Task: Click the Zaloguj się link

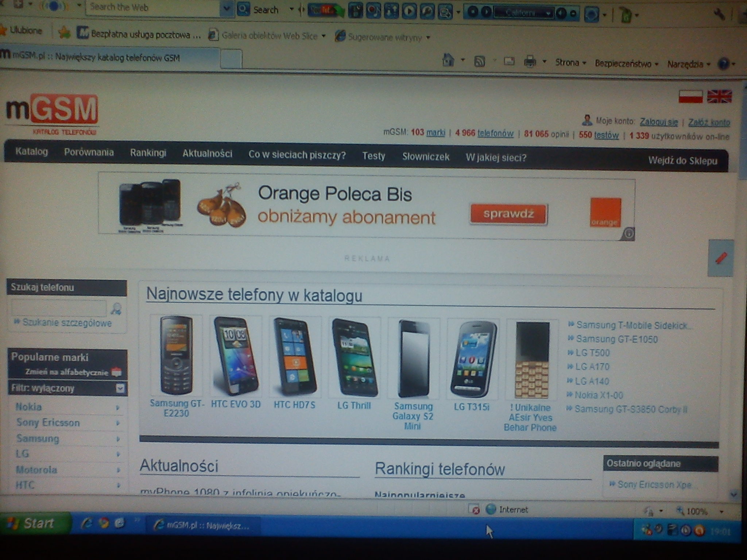Action: (659, 122)
